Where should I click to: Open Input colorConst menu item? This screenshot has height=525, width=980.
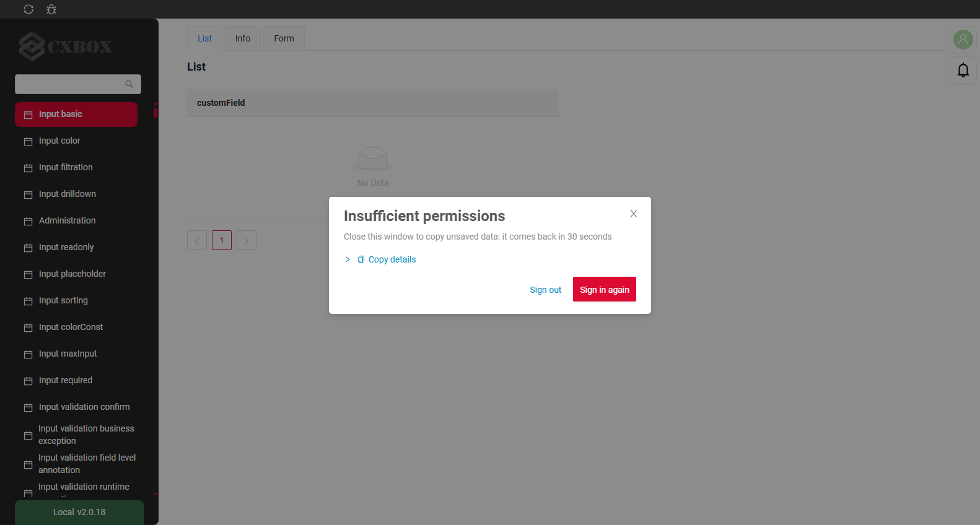[76, 328]
